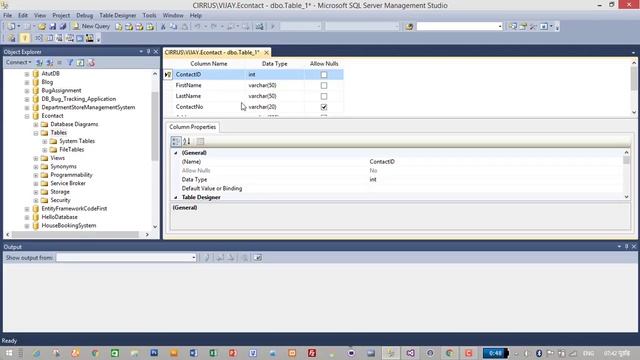
Task: Open the File menu
Action: pyautogui.click(x=7, y=16)
